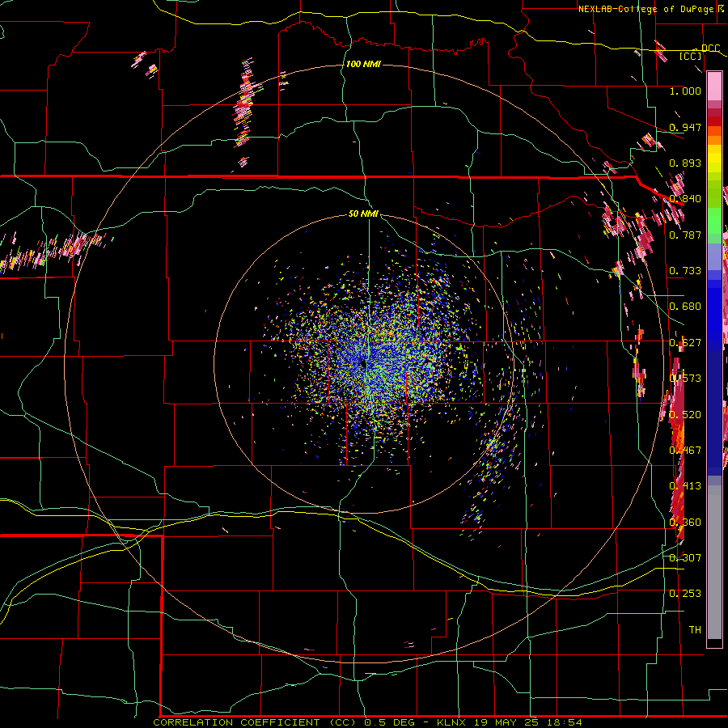The width and height of the screenshot is (728, 728).
Task: Click the "CORRELATION COEFFICIENT (CC)" caption text
Action: (256, 722)
